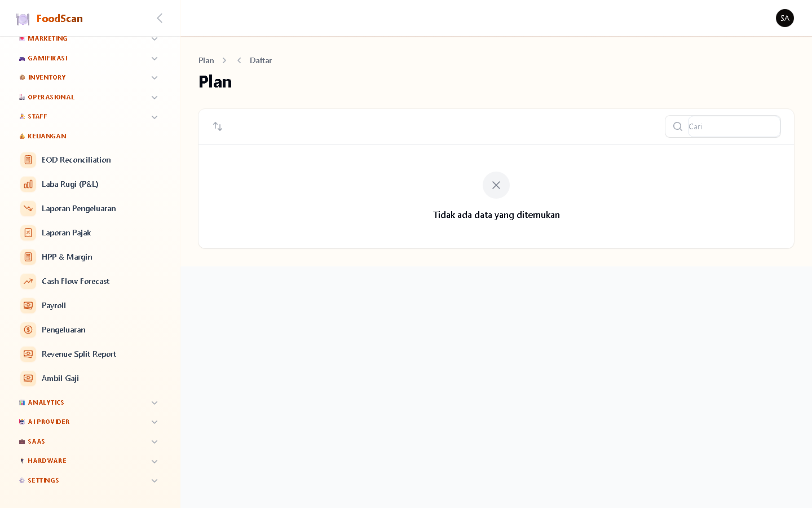Click the INVENTORY section label
The image size is (812, 508).
click(47, 77)
